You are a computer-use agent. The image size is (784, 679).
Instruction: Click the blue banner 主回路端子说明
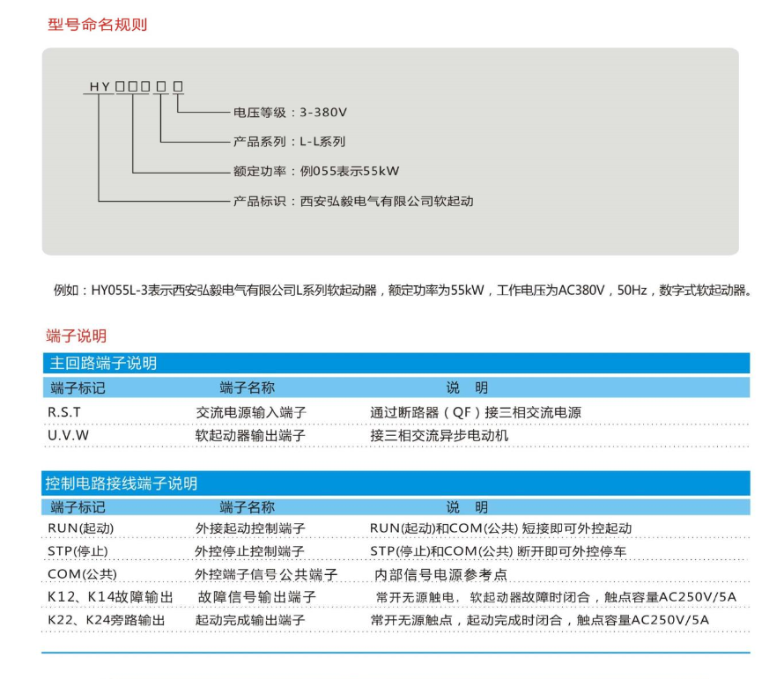[396, 363]
